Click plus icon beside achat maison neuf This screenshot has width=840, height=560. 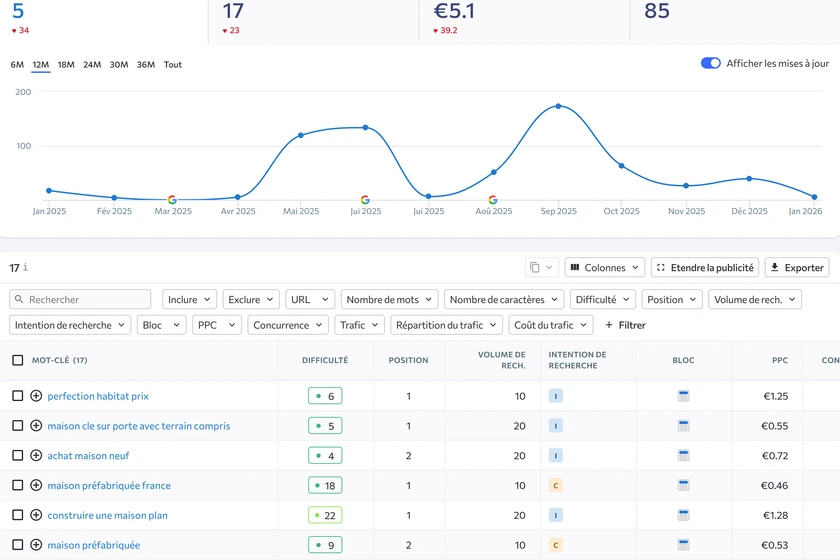coord(36,456)
